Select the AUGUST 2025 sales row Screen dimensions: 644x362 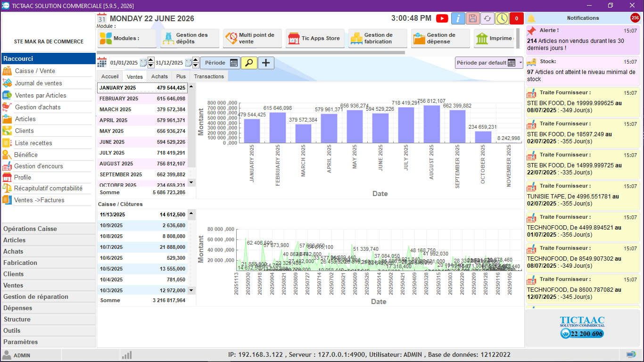[142, 164]
